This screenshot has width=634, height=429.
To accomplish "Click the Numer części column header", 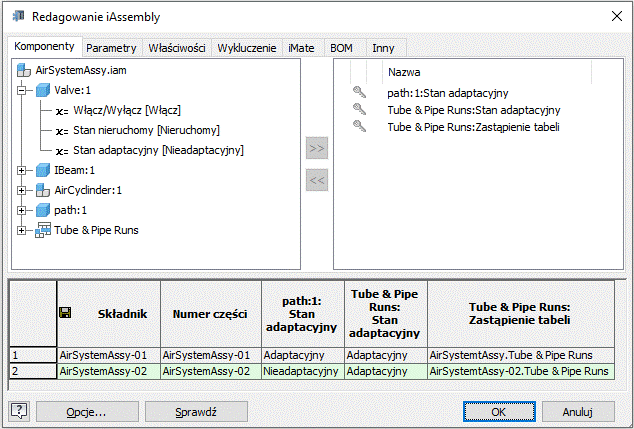I will (x=211, y=314).
